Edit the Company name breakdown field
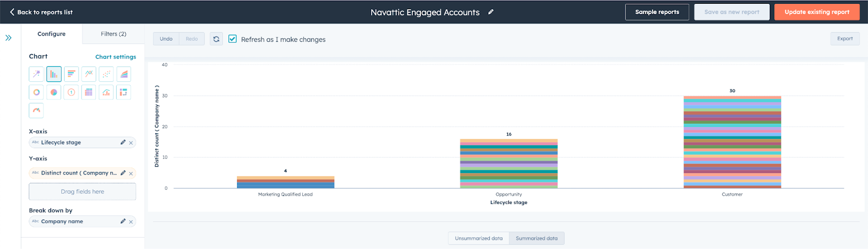Image resolution: width=868 pixels, height=249 pixels. click(123, 221)
